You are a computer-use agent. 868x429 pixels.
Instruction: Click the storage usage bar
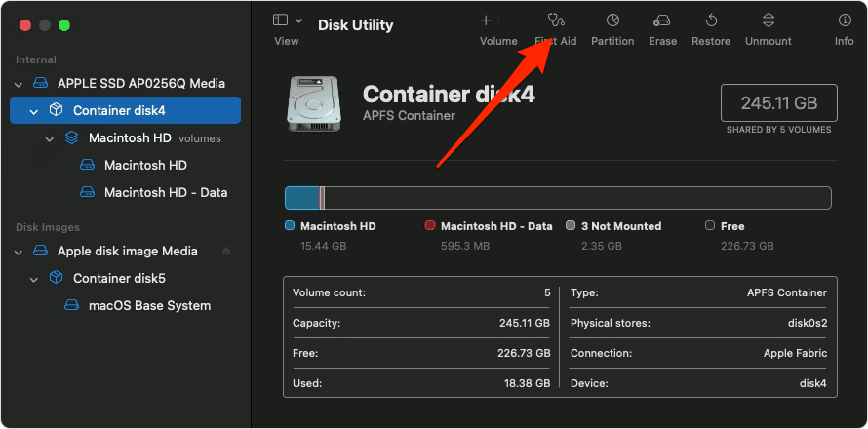point(557,198)
